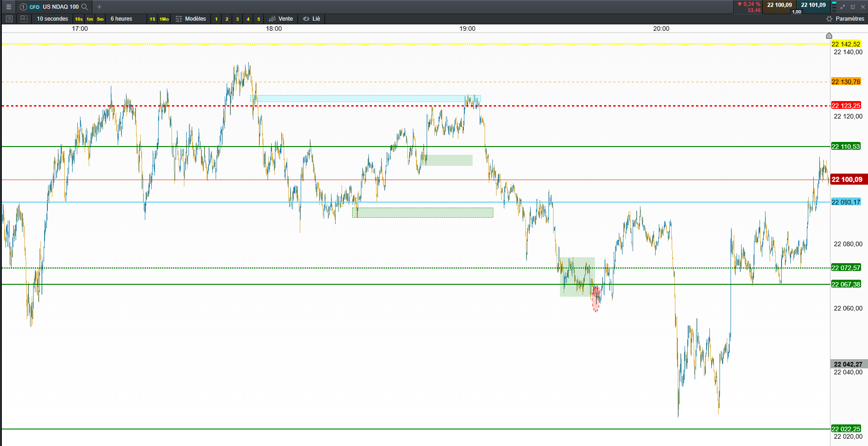Screen dimensions: 868x446
Task: Click the 22 140,00 axis value
Action: click(x=848, y=52)
